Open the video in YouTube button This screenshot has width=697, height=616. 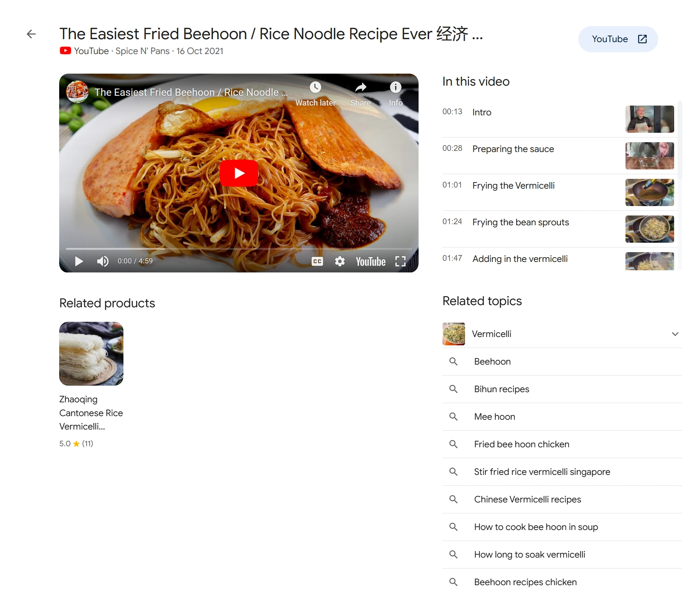(x=618, y=39)
